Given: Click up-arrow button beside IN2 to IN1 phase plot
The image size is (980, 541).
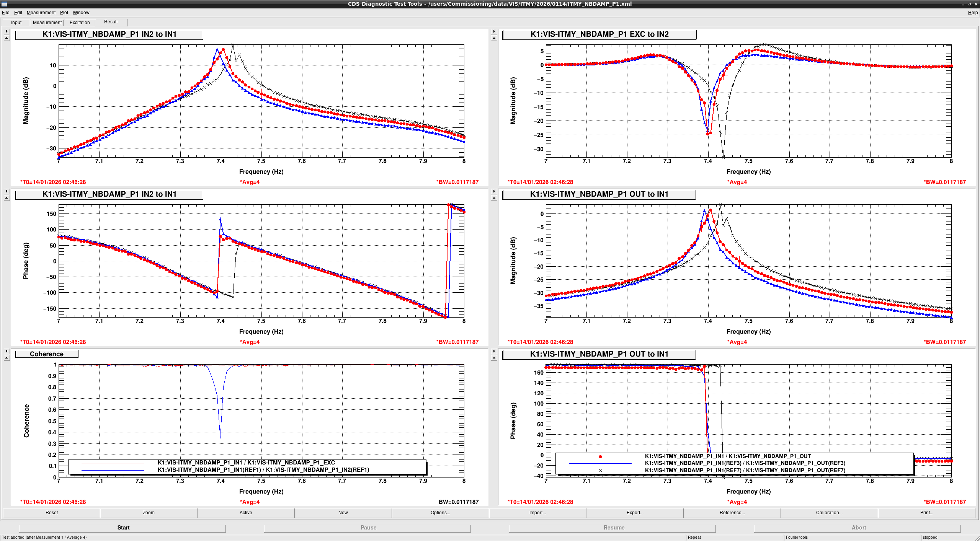Looking at the screenshot, I should 7,198.
